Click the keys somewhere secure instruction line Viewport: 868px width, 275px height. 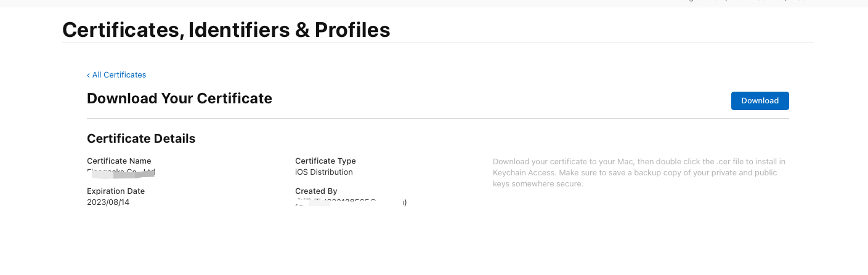(x=537, y=184)
